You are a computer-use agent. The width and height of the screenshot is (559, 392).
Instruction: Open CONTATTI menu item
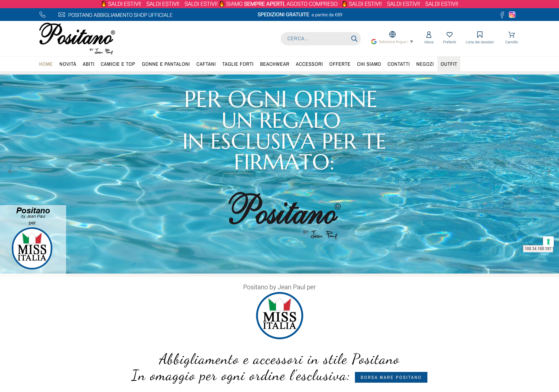click(399, 64)
